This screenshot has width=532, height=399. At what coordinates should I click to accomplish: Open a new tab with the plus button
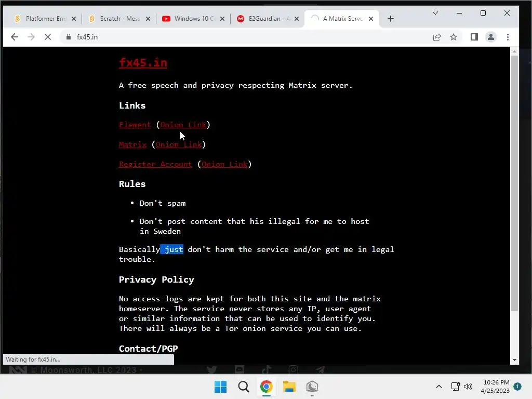[391, 19]
